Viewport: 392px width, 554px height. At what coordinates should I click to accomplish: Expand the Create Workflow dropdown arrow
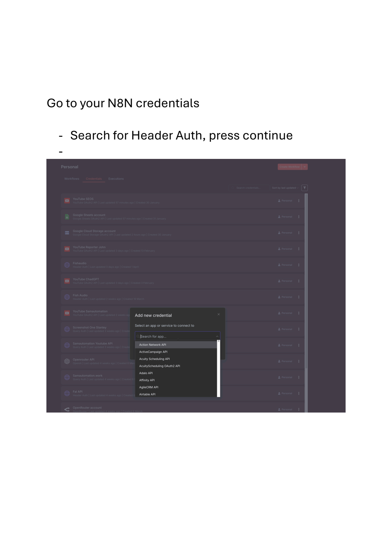[x=304, y=167]
